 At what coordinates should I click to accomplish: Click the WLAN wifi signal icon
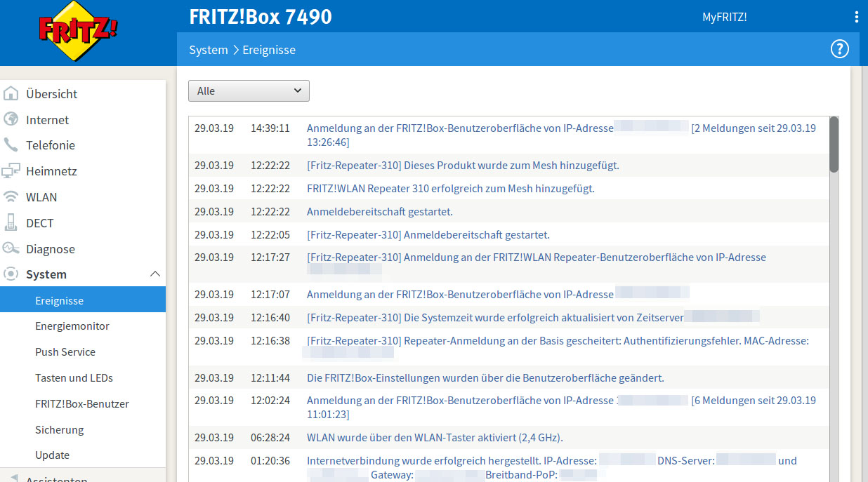coord(11,197)
